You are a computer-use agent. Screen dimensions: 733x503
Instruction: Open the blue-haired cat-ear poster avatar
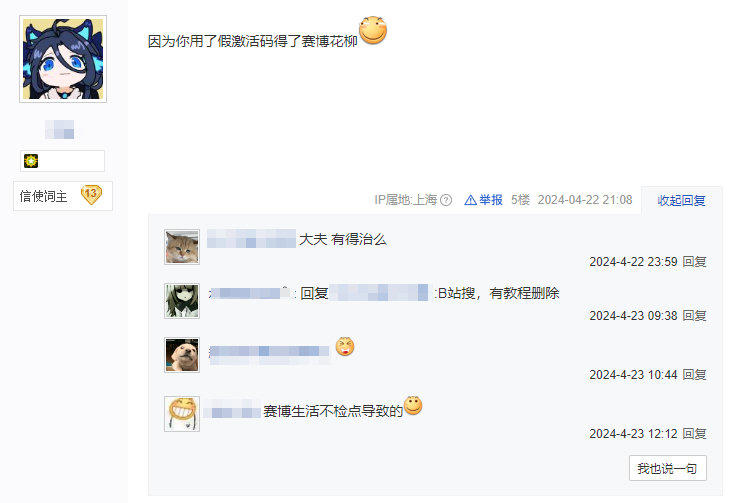[x=63, y=59]
